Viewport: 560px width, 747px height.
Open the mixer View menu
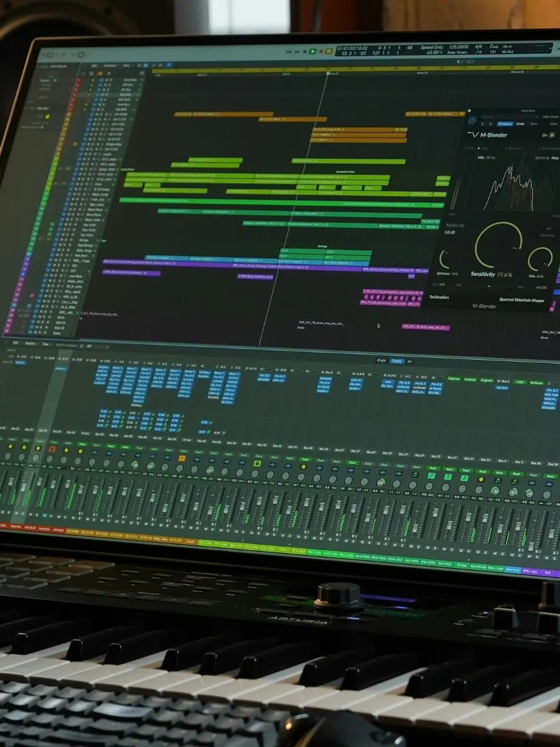(45, 344)
